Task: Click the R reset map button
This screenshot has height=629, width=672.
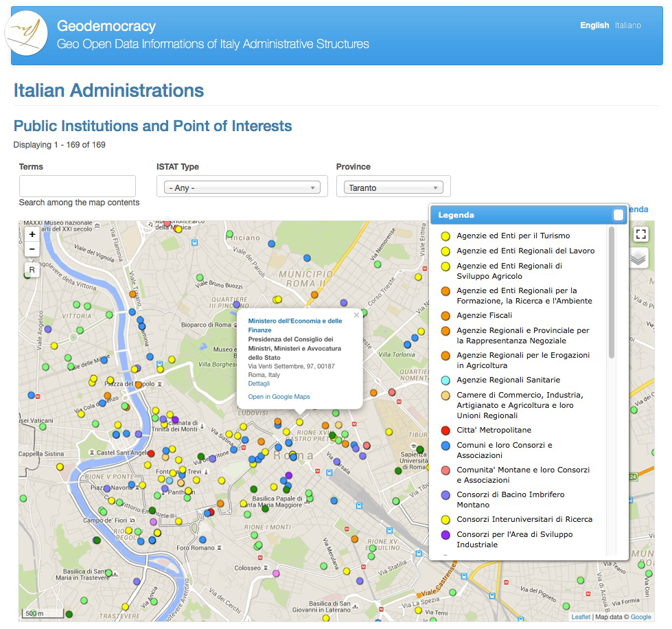Action: pyautogui.click(x=32, y=270)
